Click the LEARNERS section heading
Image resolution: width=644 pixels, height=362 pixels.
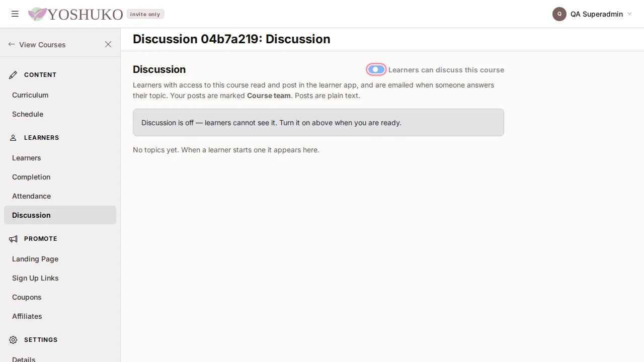tap(41, 138)
